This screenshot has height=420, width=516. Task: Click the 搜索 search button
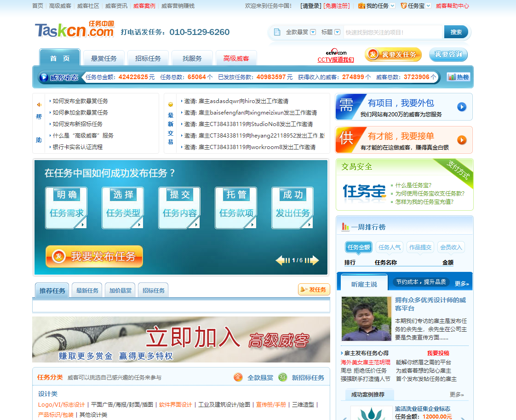tap(456, 32)
